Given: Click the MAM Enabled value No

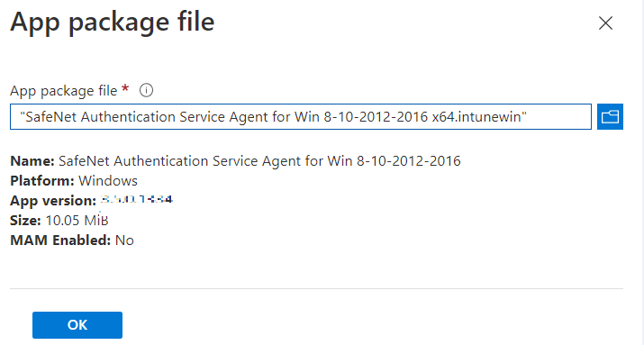Looking at the screenshot, I should point(124,241).
